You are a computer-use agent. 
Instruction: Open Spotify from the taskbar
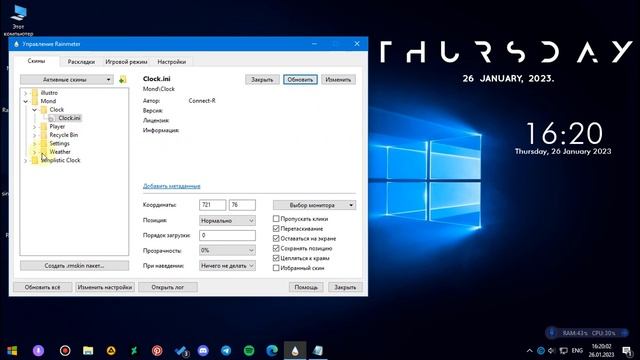tap(249, 350)
